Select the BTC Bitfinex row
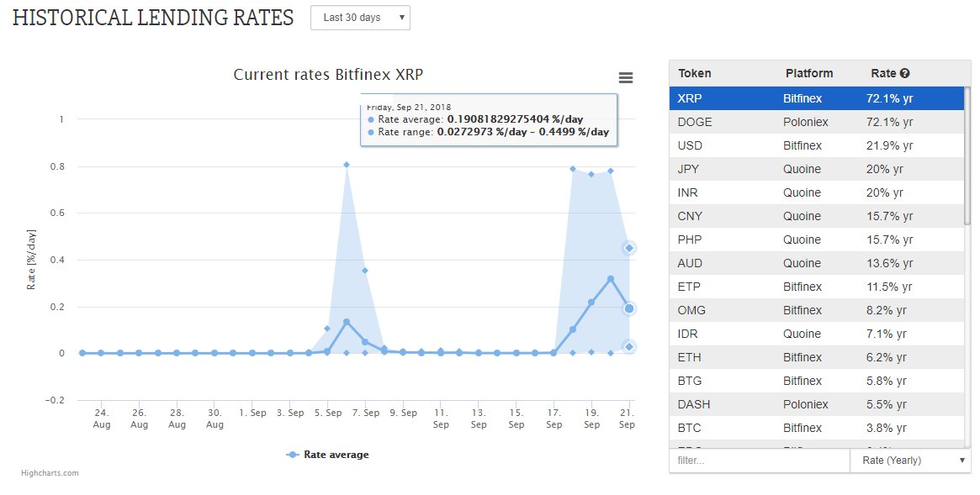 [817, 428]
